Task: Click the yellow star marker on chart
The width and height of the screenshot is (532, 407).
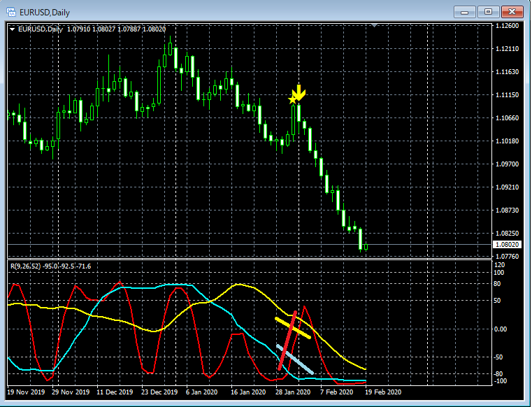Action: 293,99
